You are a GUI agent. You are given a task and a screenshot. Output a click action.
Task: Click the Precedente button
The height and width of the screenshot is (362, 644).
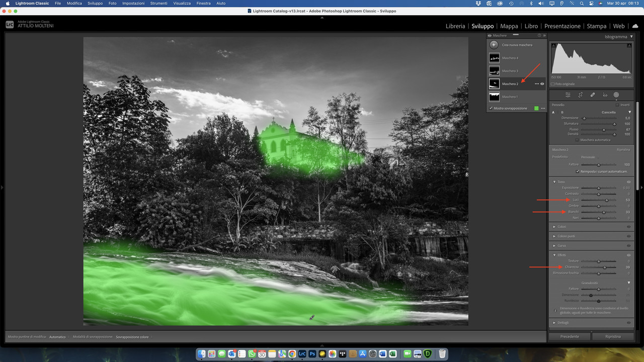pos(570,336)
